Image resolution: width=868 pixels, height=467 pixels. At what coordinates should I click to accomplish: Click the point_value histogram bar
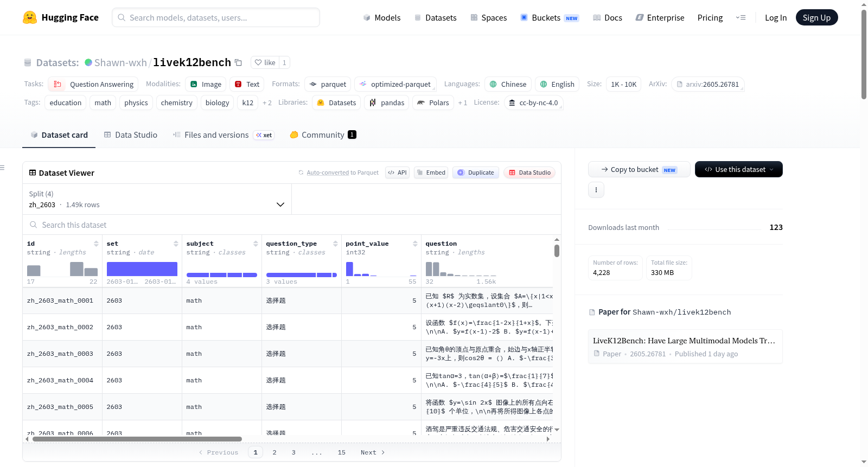[x=349, y=269]
